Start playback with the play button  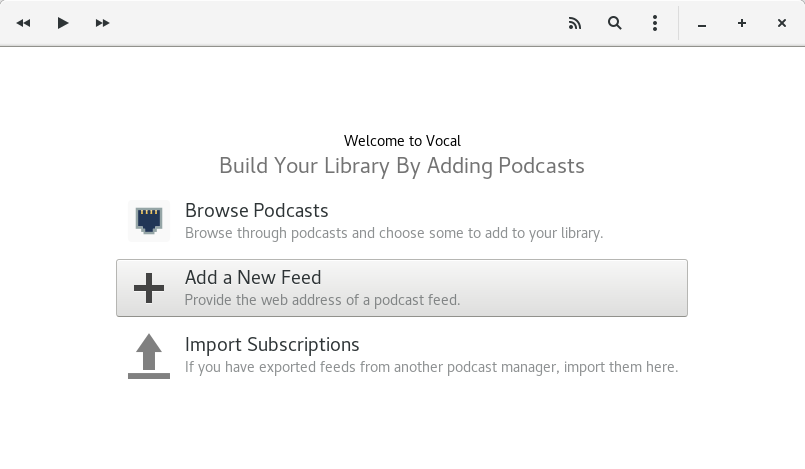pyautogui.click(x=63, y=23)
